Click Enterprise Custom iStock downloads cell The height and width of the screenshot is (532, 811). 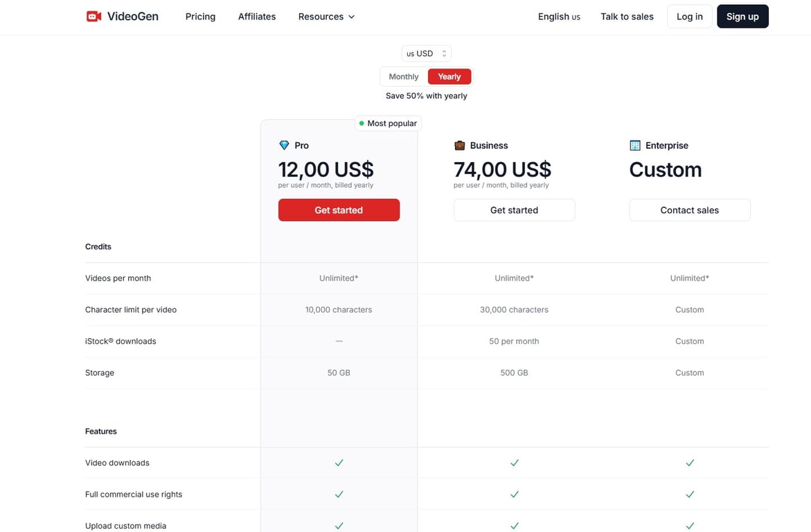pyautogui.click(x=689, y=341)
